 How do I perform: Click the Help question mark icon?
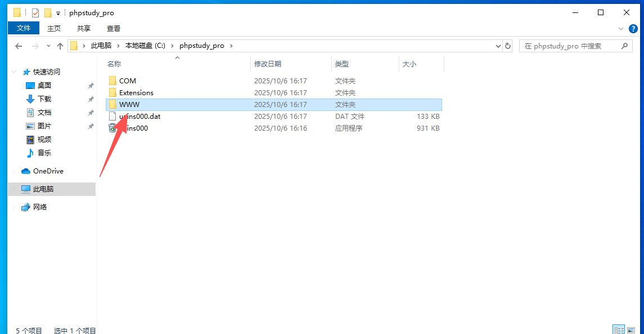[633, 28]
